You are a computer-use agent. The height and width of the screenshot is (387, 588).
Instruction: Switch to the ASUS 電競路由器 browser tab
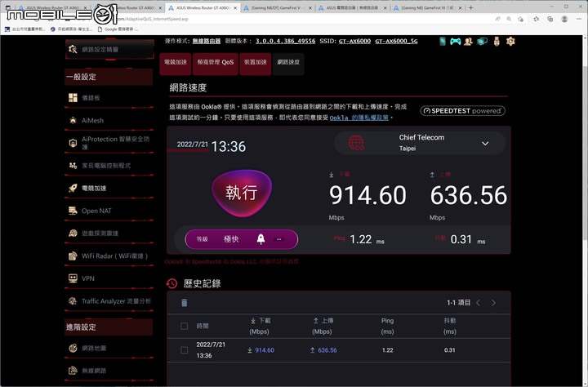click(352, 7)
